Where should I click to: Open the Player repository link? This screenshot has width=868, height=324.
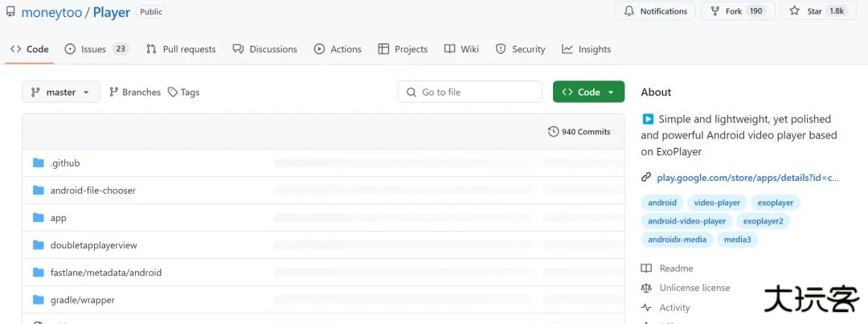(111, 13)
